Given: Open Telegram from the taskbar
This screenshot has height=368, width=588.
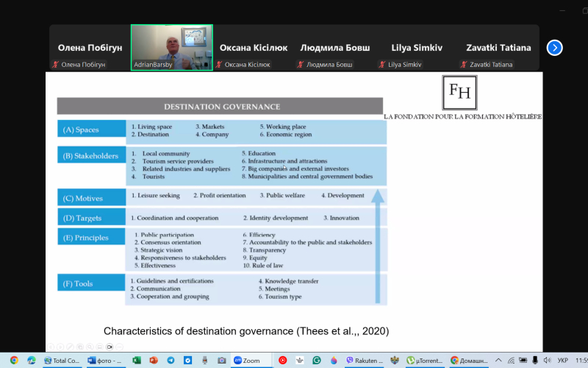Looking at the screenshot, I should click(x=171, y=361).
